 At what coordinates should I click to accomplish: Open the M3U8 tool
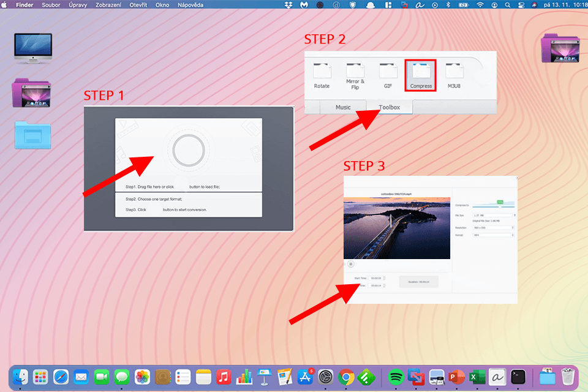coord(454,76)
